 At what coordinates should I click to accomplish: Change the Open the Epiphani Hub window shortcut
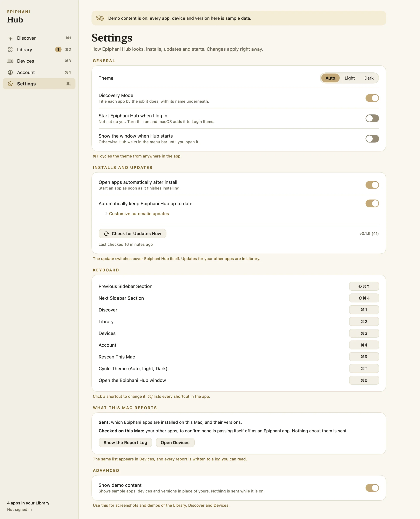364,380
